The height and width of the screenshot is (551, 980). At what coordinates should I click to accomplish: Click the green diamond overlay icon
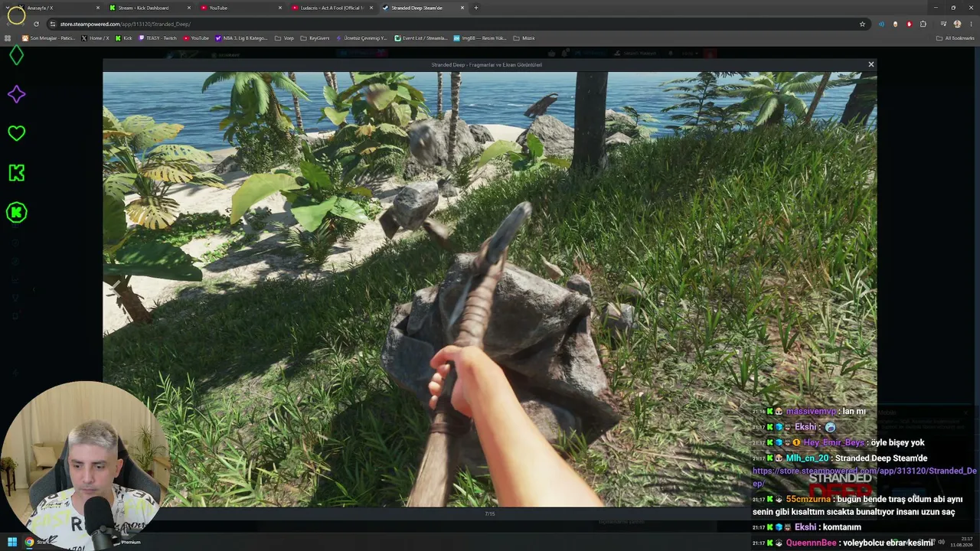pos(16,56)
